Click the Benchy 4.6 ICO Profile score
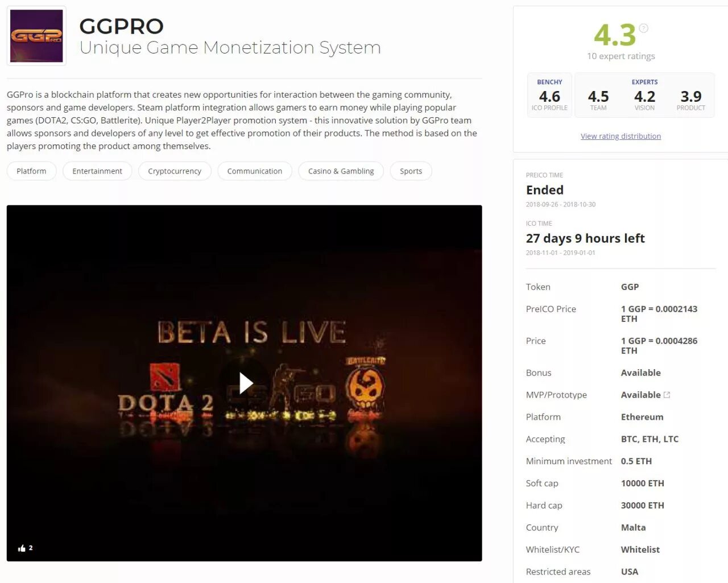Screen dimensions: 728x583 click(x=549, y=95)
